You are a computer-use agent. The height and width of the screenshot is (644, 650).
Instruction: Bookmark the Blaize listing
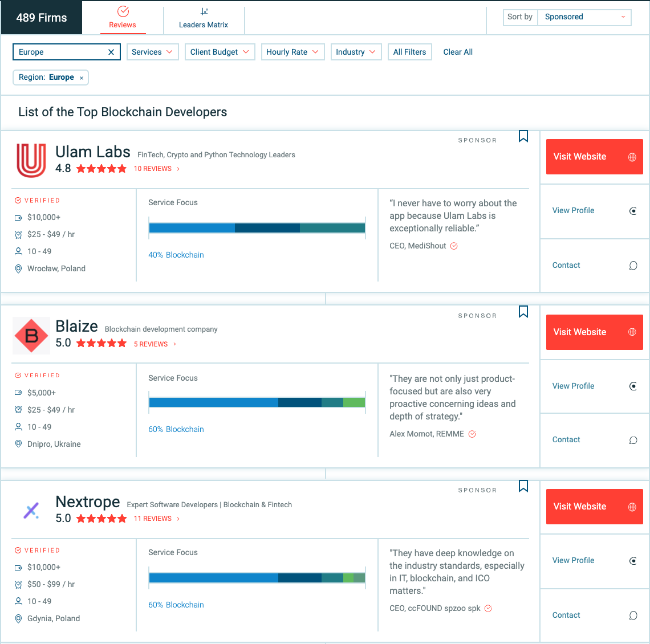[x=523, y=312]
